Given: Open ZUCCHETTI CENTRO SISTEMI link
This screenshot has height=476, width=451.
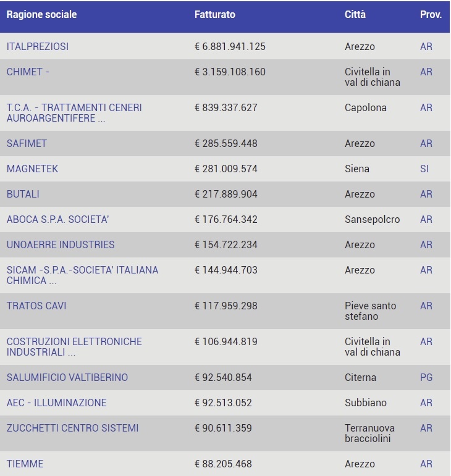Looking at the screenshot, I should coord(72,428).
